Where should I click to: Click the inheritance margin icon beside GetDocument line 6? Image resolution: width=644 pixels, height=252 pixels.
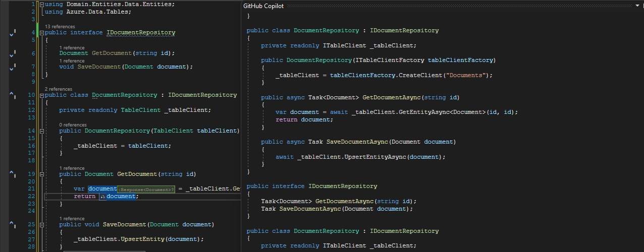click(x=13, y=53)
